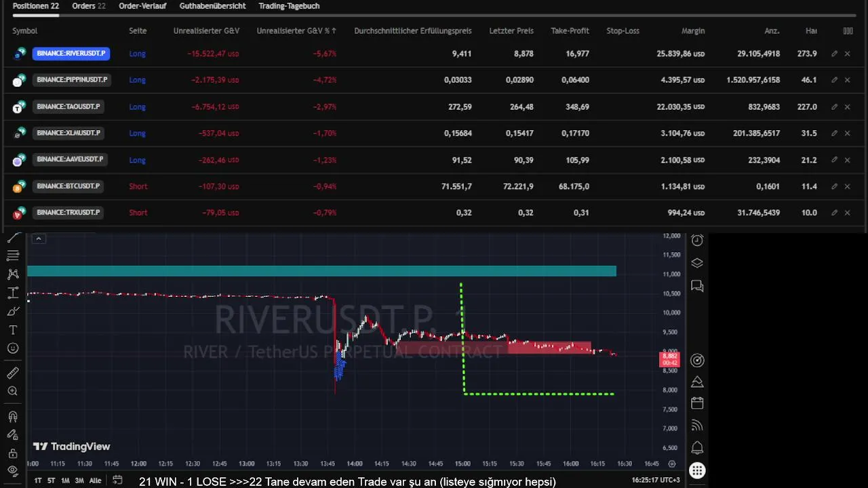
Task: Open go-to-date calendar icon
Action: (x=117, y=480)
